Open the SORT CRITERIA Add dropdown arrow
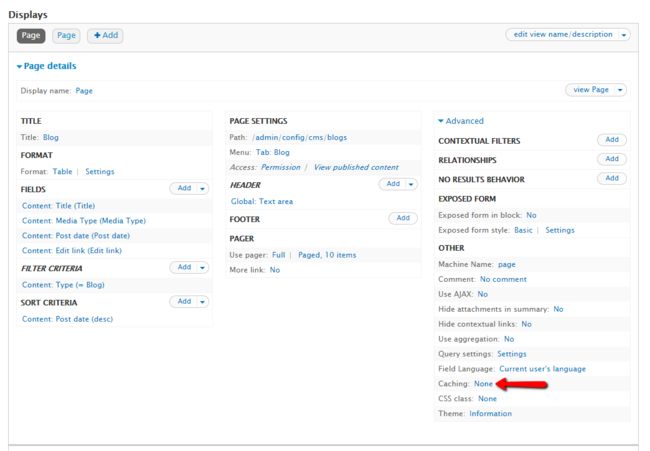Viewport: 650px width, 451px height. pyautogui.click(x=202, y=302)
